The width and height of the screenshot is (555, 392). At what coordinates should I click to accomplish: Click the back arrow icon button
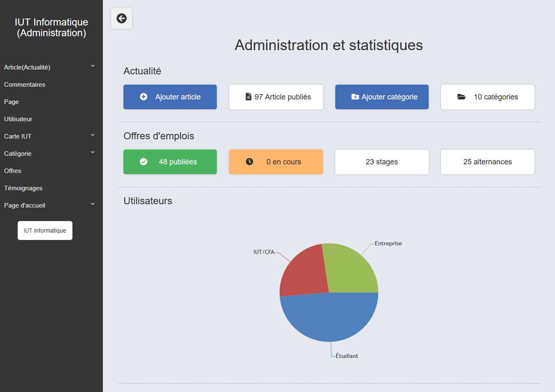tap(121, 18)
